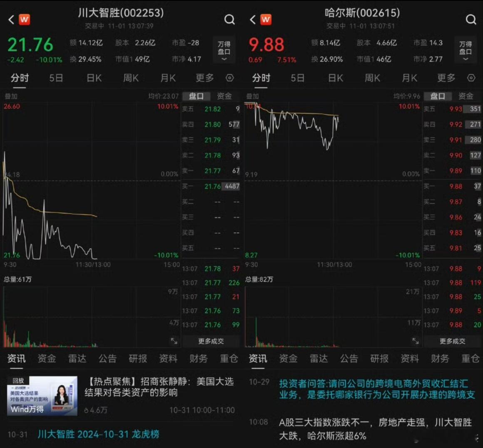Expand 万得盘口 dropdown for 哈尔斯

point(466,50)
